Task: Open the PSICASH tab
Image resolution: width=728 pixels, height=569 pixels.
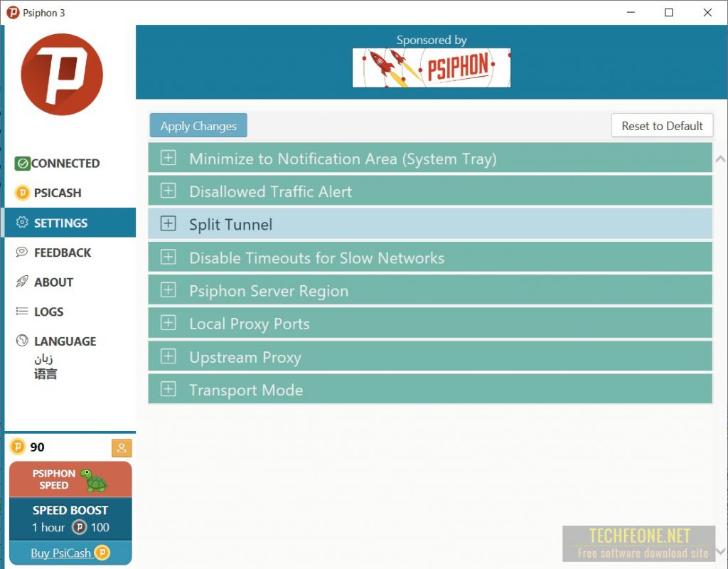Action: [70, 193]
